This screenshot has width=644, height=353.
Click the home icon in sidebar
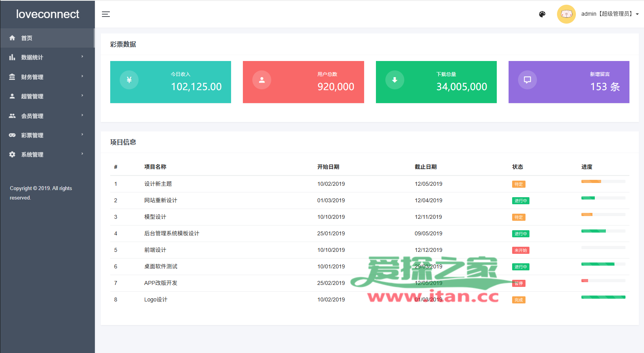point(12,38)
